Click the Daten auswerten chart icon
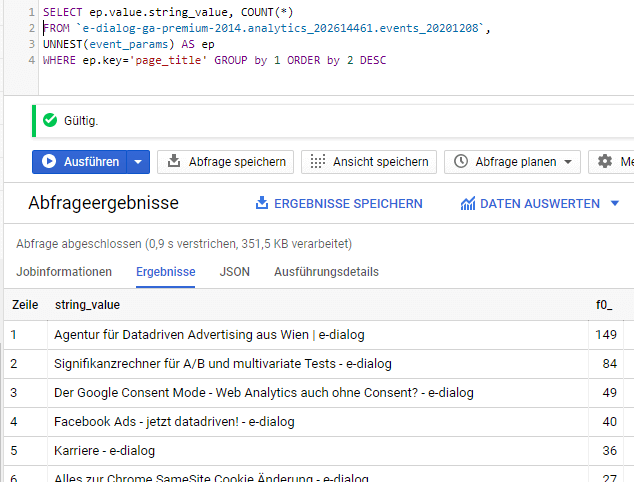Screen dimensions: 634x482 tap(467, 204)
